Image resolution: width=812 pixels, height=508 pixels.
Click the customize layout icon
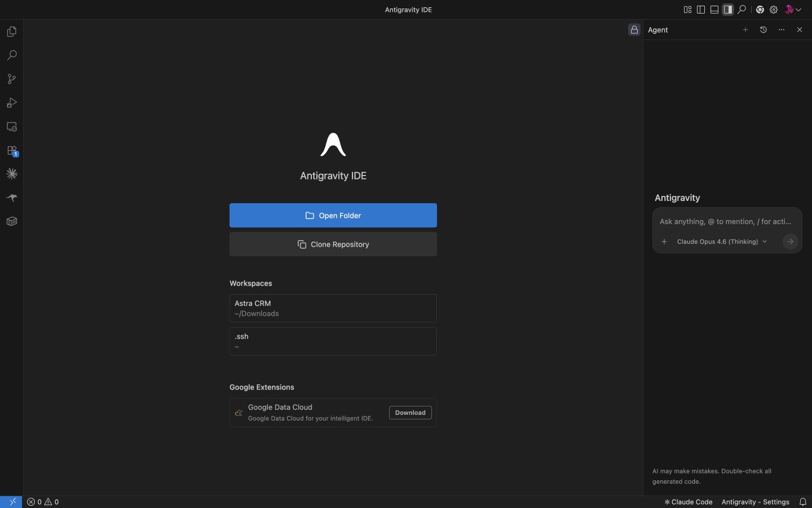point(687,10)
